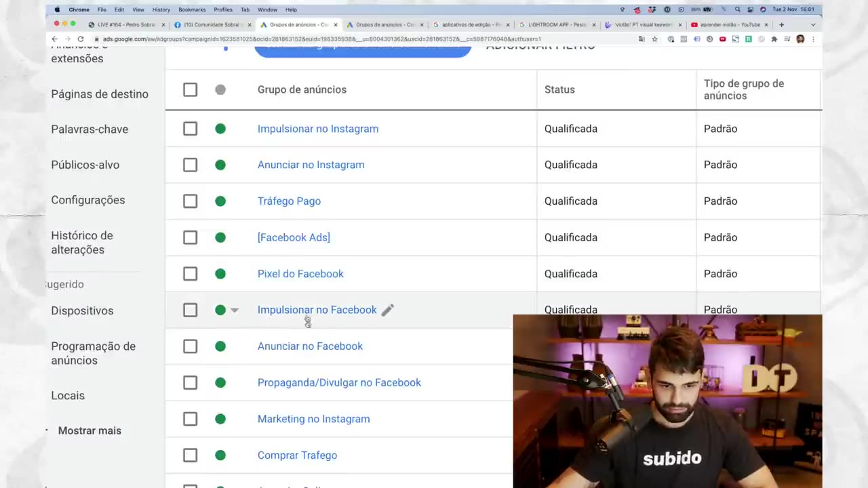
Task: Open status dropdown arrow for Impulsionar no Facebook
Action: [x=235, y=310]
